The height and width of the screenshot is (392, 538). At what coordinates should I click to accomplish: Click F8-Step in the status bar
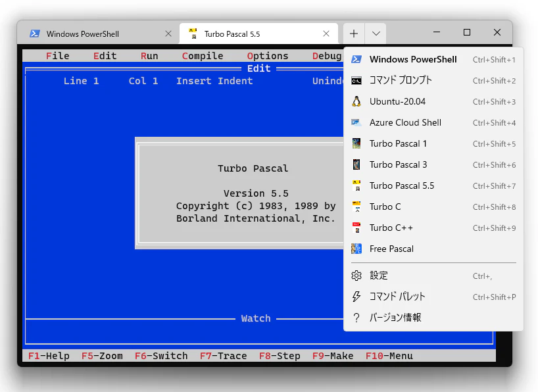click(x=280, y=356)
